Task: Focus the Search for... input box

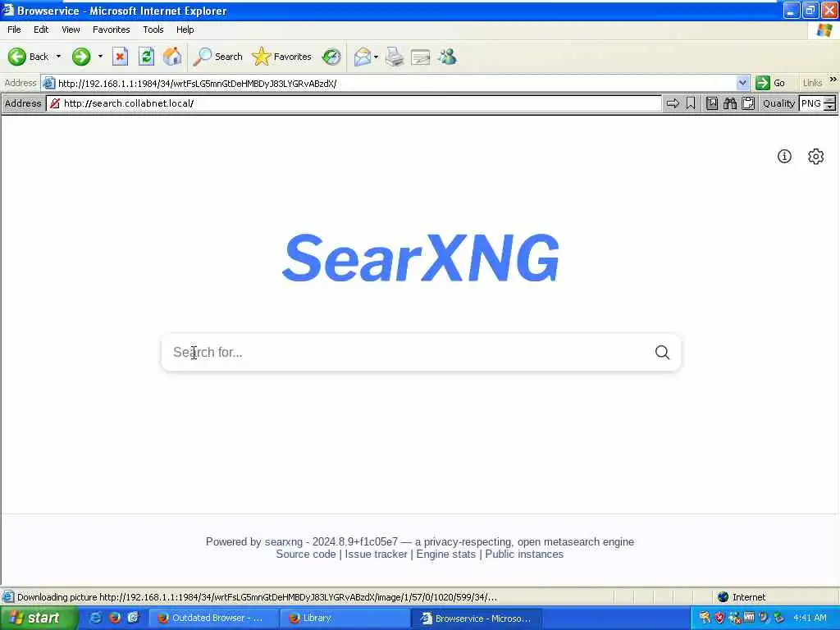Action: 407,352
